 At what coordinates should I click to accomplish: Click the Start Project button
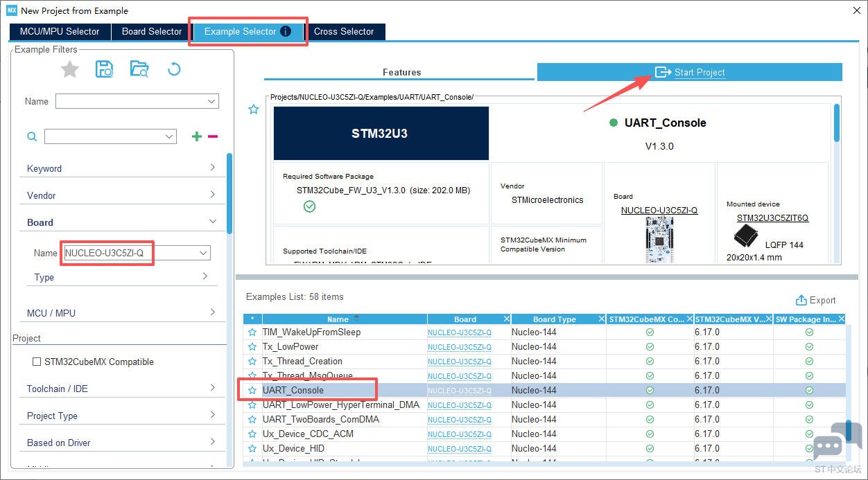pyautogui.click(x=690, y=72)
